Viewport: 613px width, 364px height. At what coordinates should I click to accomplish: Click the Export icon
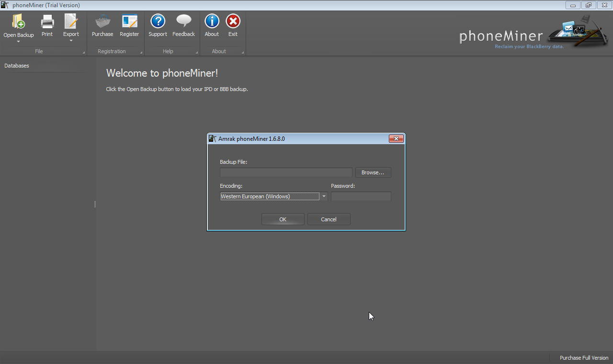71,22
